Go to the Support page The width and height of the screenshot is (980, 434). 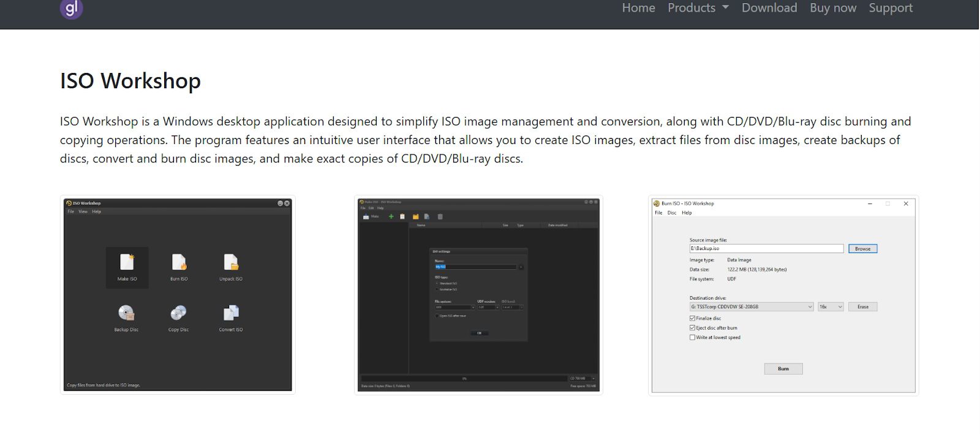point(891,8)
